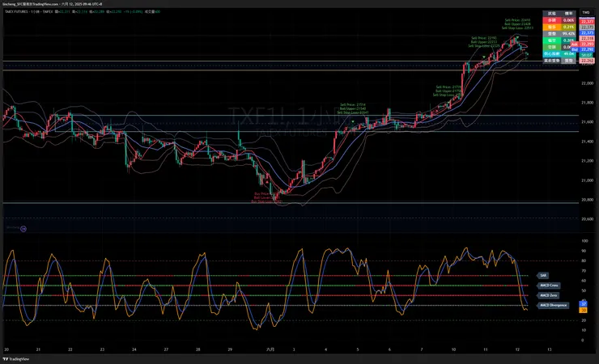Screen dimensions: 599x364
Task: Click the SAR indicator label
Action: pos(543,276)
